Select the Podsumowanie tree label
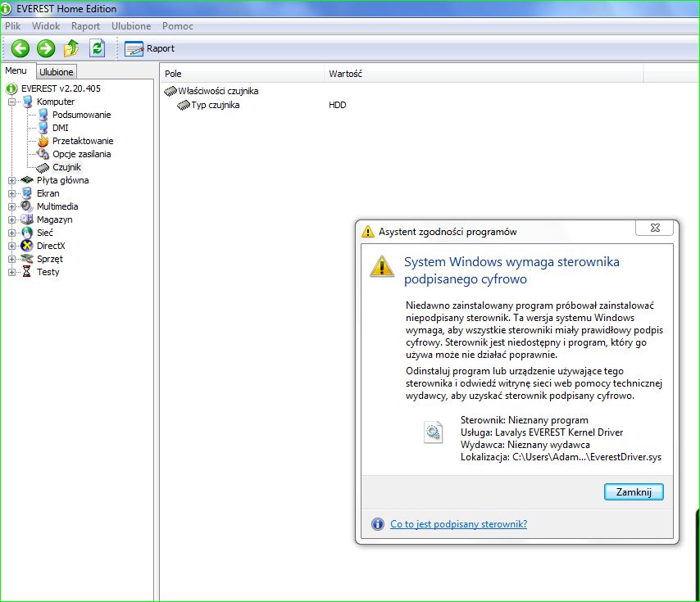This screenshot has height=602, width=700. tap(82, 115)
